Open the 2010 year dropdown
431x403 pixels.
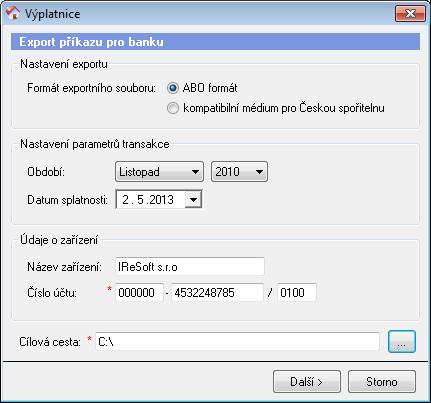click(239, 172)
